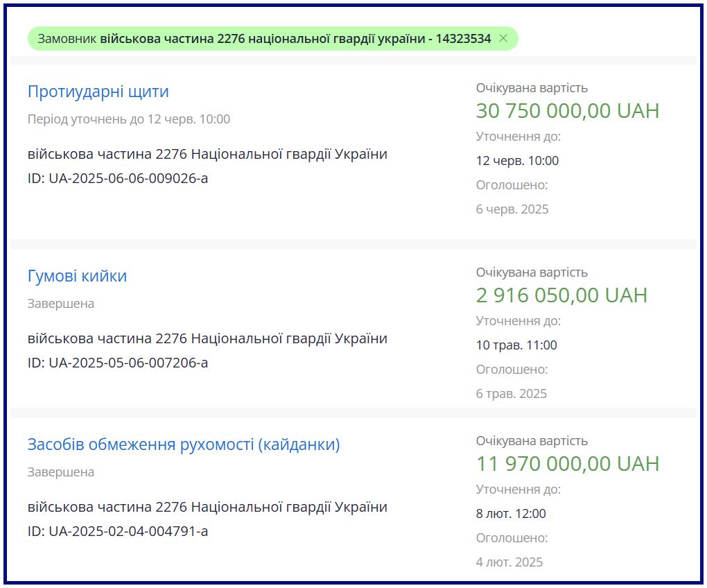Click the bold '12 черв. 10:00' deadline value
This screenshot has height=588, width=707.
[517, 161]
